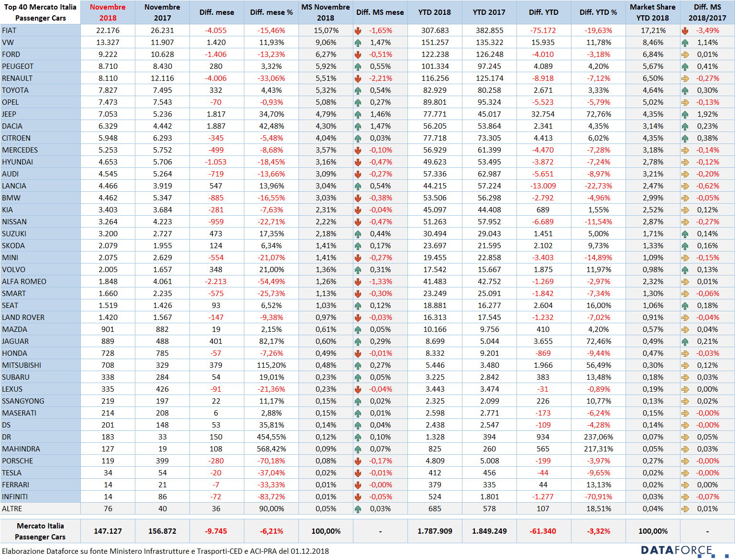Select SUZUKI's green arrow in Diff. MS 2018/2017 column
Screen dimensions: 735x560
685,234
